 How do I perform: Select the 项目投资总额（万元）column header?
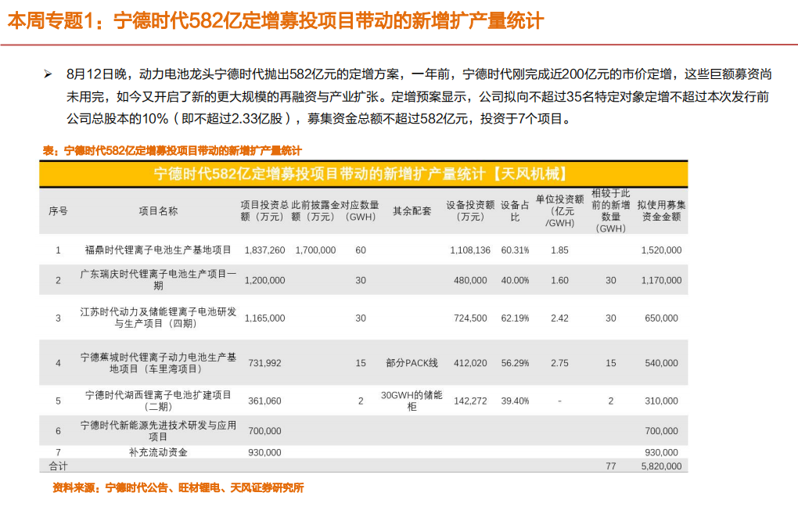262,208
